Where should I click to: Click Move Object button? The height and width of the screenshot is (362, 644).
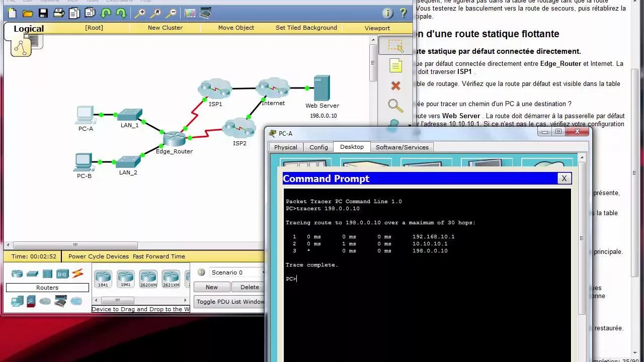pyautogui.click(x=236, y=28)
